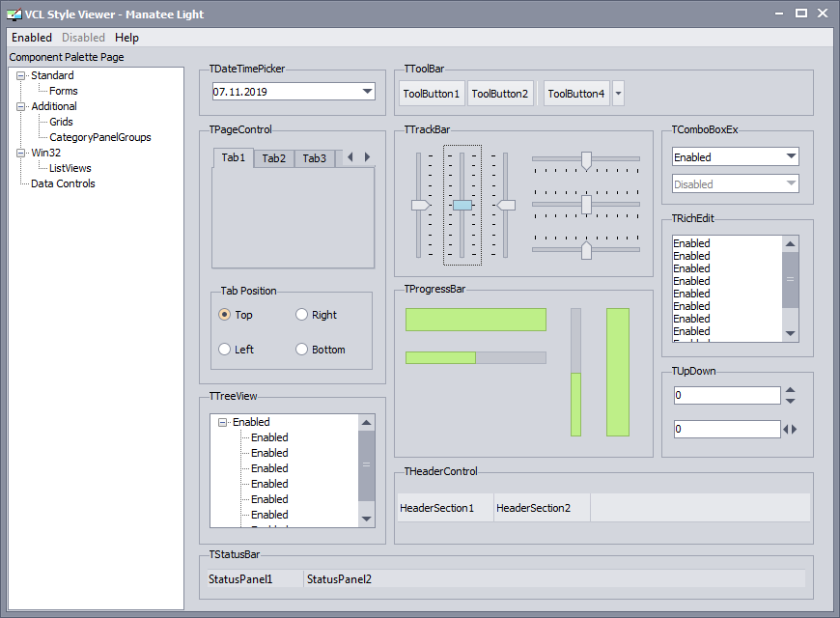The image size is (840, 618).
Task: Click the leftmost vertical trackbar thumb
Action: click(421, 205)
